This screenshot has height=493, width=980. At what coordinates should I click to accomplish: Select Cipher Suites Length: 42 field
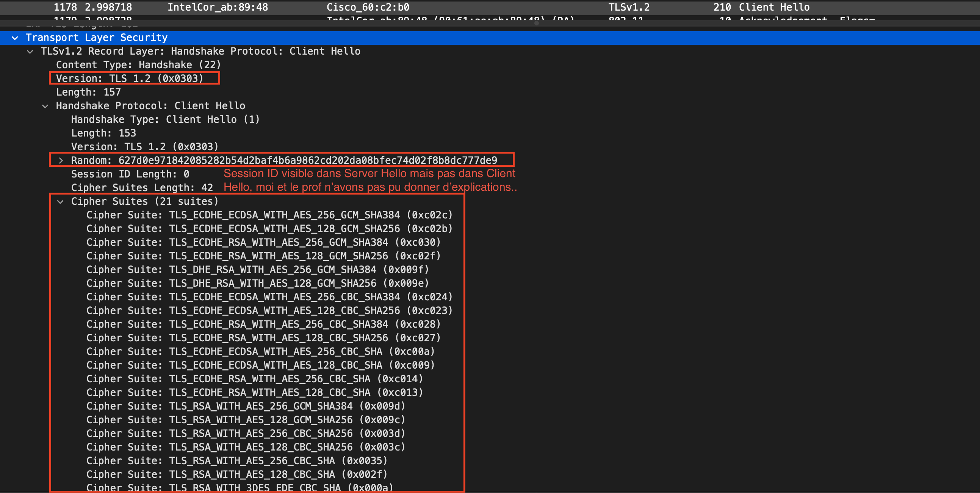(x=142, y=188)
